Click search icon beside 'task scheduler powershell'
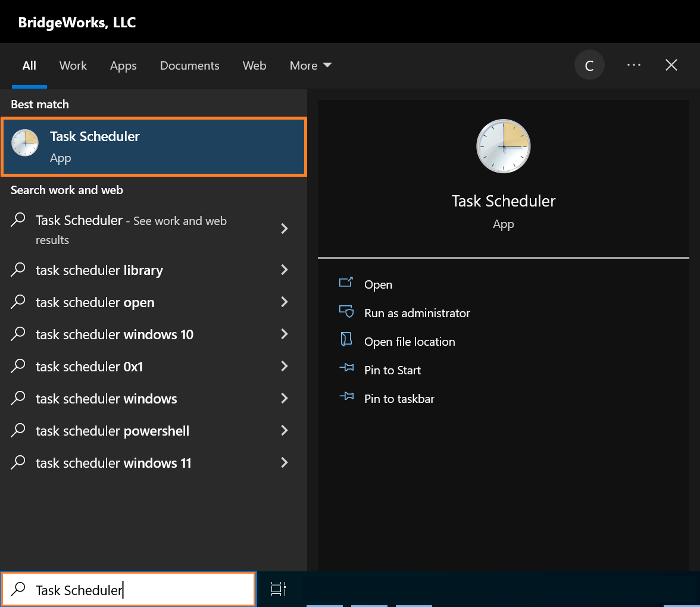This screenshot has width=700, height=607. [x=18, y=430]
